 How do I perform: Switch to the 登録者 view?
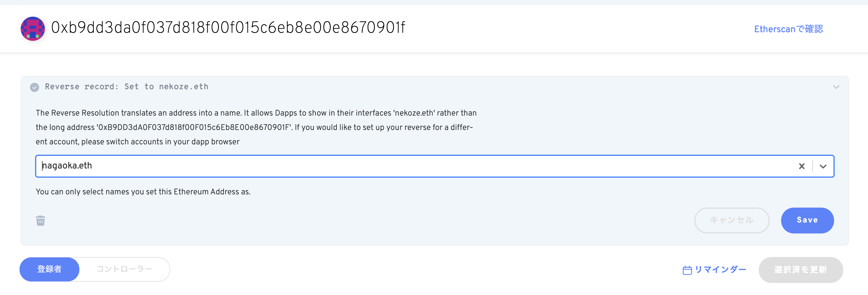[49, 269]
